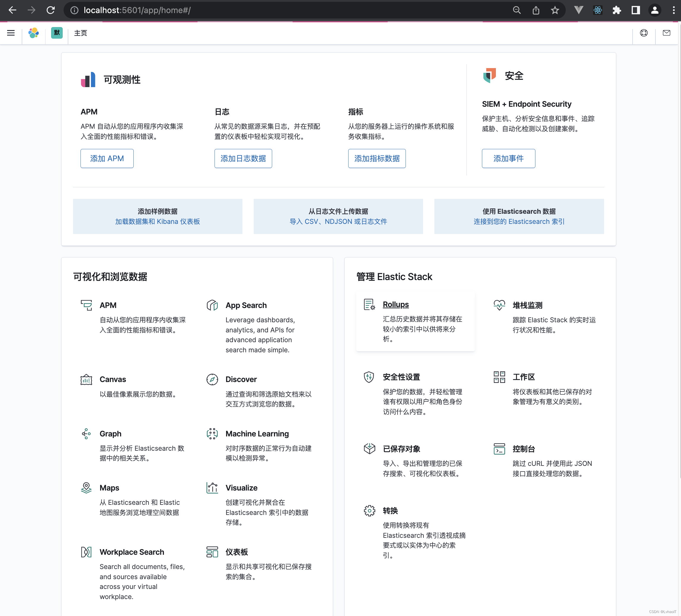Open 连接到您的 Elasticsearch 索引 link
This screenshot has width=681, height=616.
[519, 221]
